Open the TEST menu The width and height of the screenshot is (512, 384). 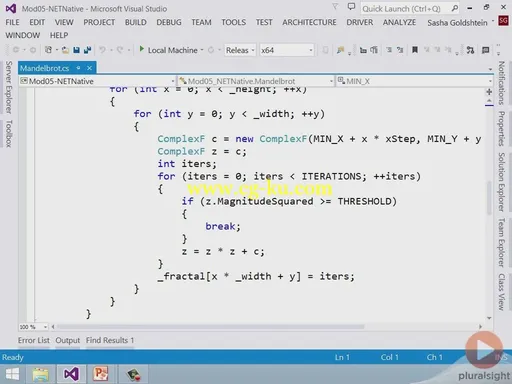click(x=264, y=22)
